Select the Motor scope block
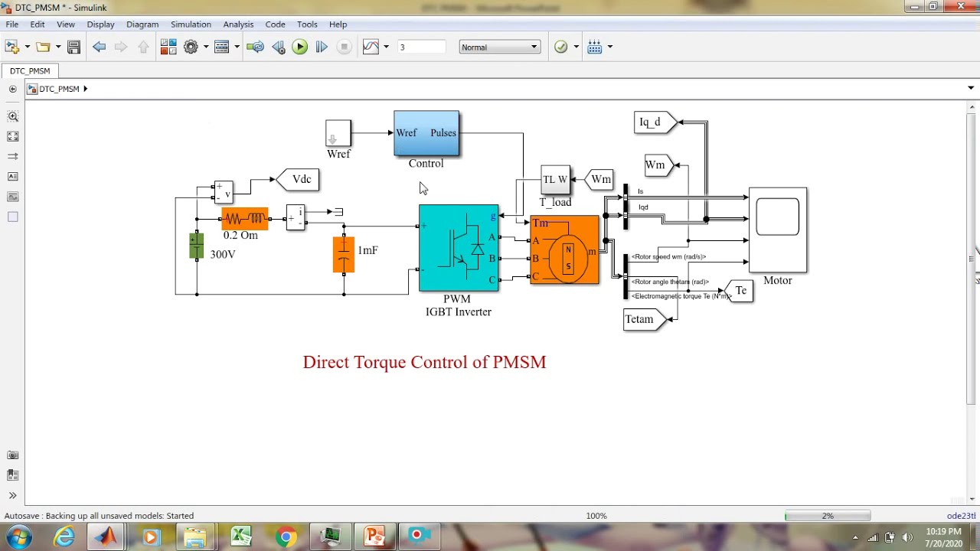This screenshot has width=980, height=551. pyautogui.click(x=778, y=230)
